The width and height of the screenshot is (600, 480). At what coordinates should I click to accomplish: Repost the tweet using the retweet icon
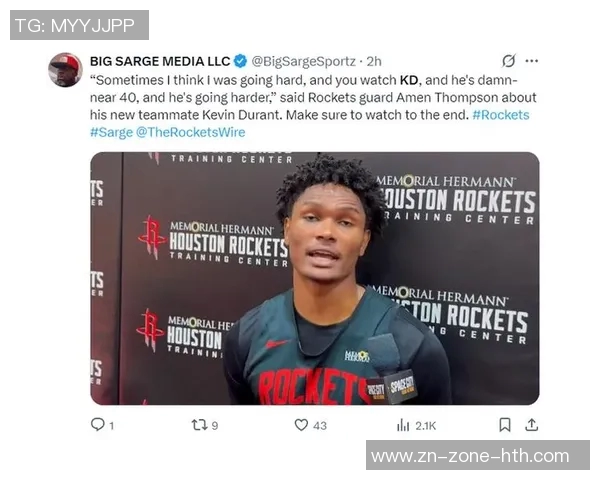pyautogui.click(x=198, y=425)
